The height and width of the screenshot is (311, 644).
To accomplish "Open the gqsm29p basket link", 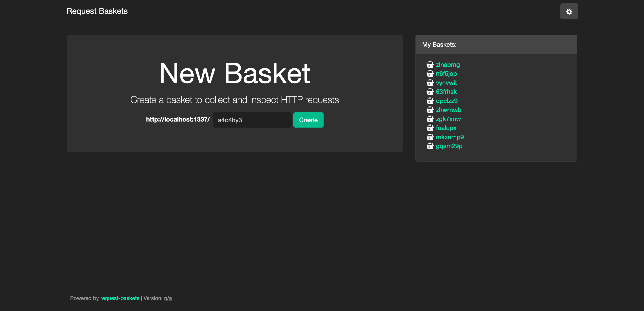I will pos(449,146).
